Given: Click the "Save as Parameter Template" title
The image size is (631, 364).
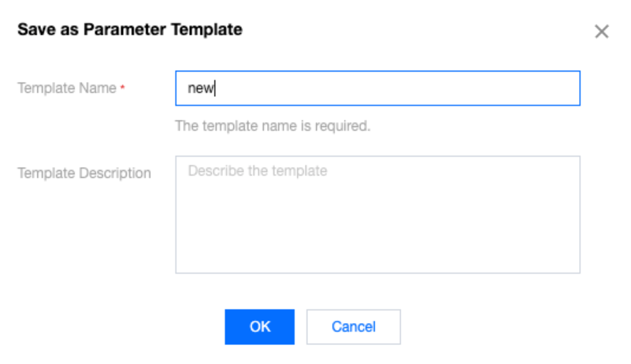Looking at the screenshot, I should tap(130, 30).
